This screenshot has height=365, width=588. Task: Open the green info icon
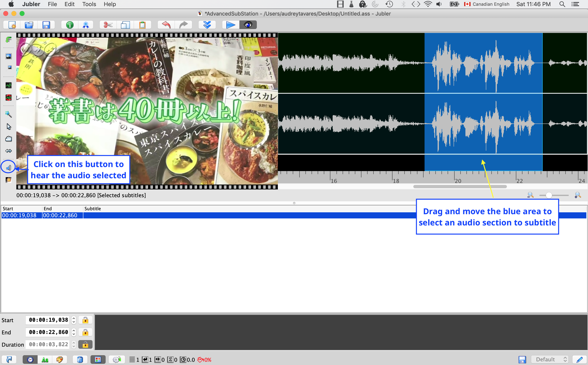click(70, 25)
